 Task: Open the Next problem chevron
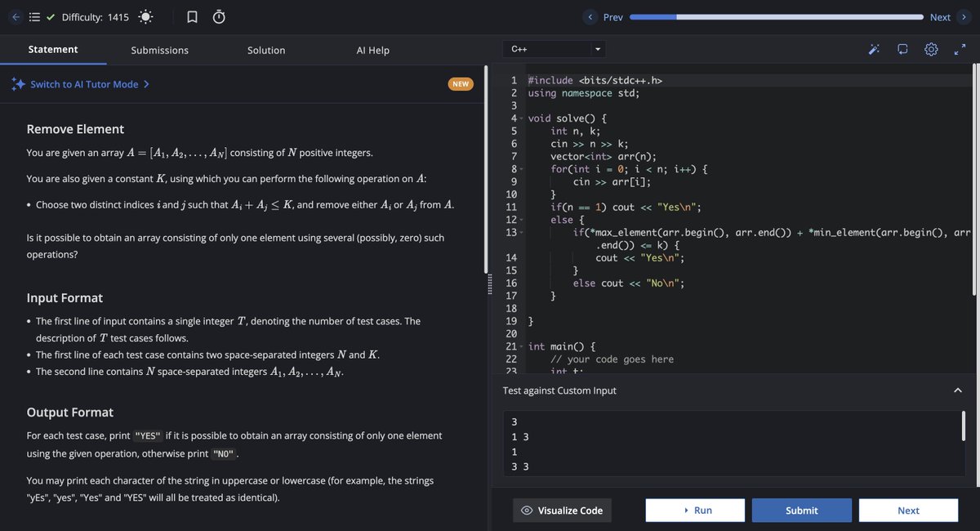coord(964,16)
